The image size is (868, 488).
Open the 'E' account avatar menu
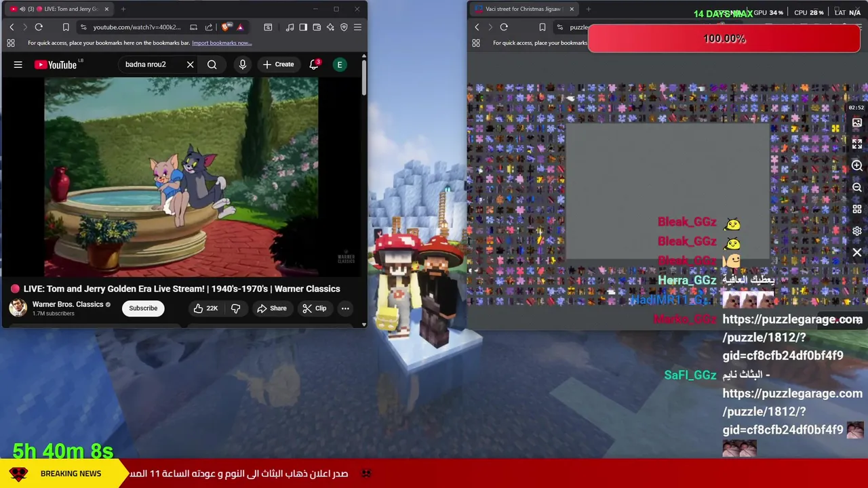340,64
